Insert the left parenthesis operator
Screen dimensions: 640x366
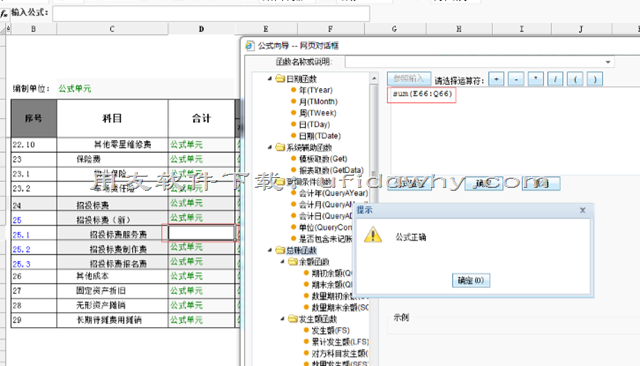point(575,79)
